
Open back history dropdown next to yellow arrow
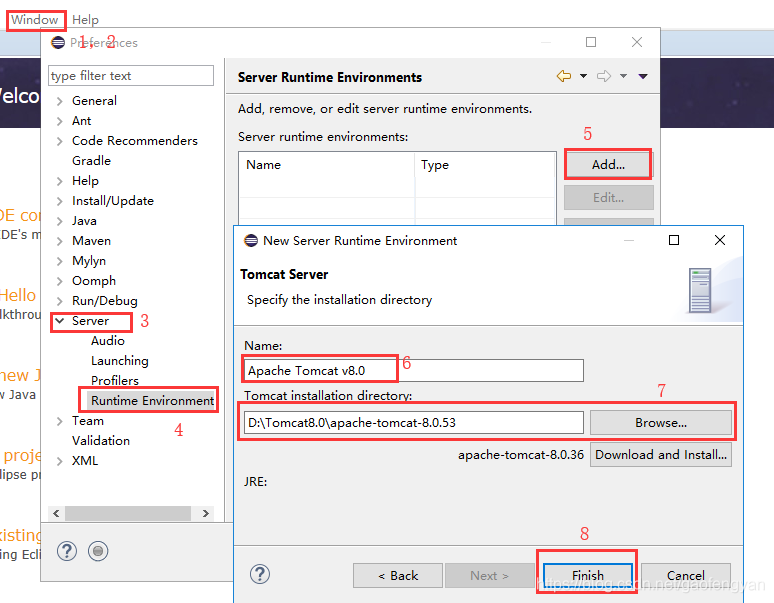pos(583,76)
